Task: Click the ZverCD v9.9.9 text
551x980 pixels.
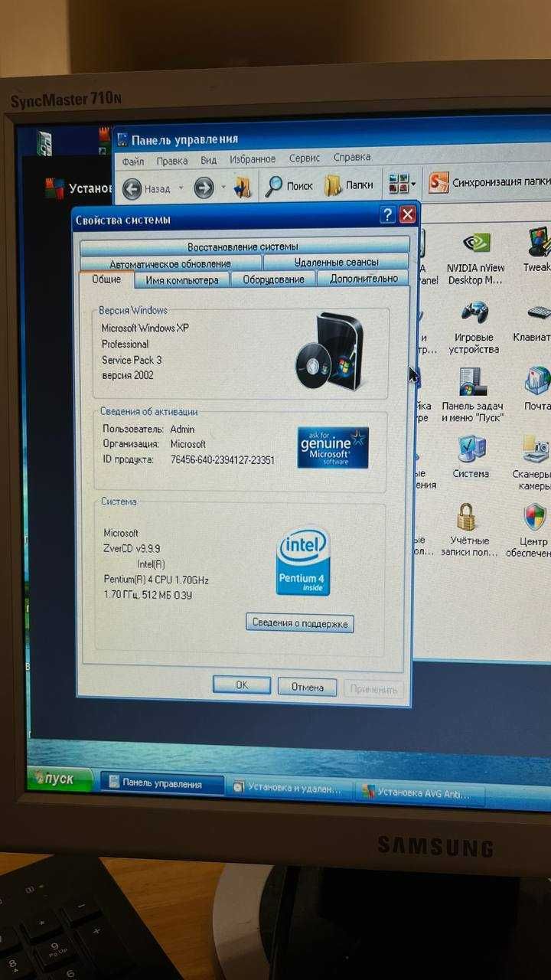Action: coord(132,548)
